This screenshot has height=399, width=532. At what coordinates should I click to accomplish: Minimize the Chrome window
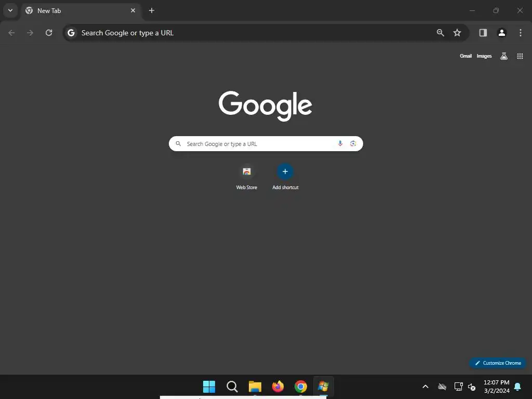pyautogui.click(x=472, y=10)
